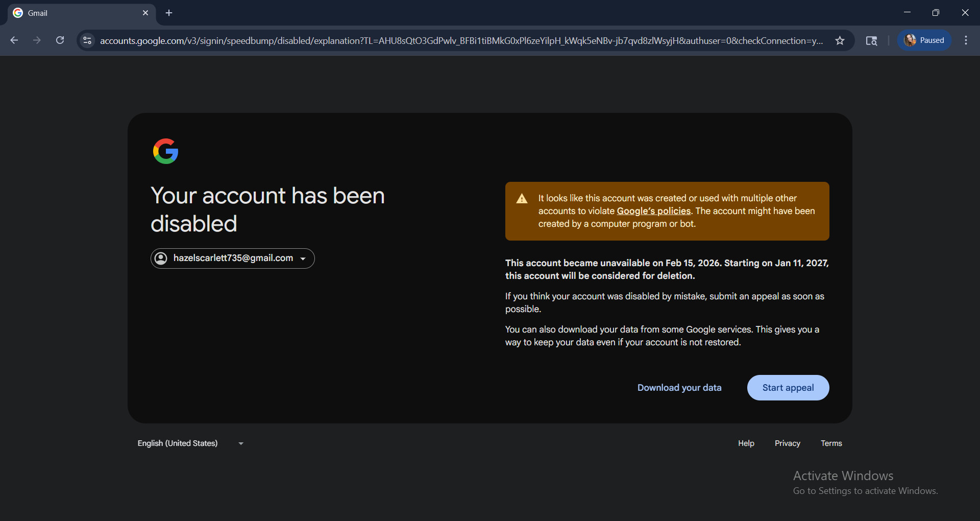
Task: Open the Help link in footer
Action: click(746, 443)
